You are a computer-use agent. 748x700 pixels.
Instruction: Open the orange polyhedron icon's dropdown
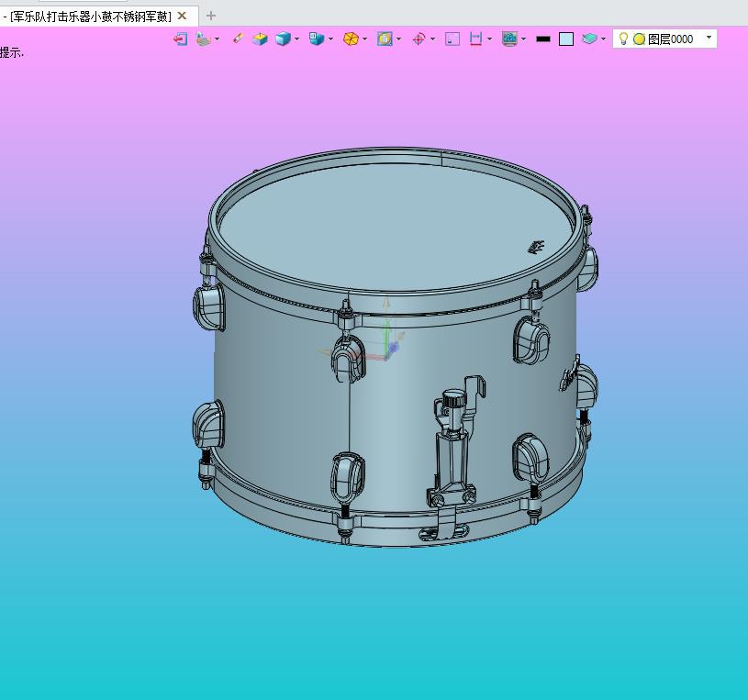365,39
